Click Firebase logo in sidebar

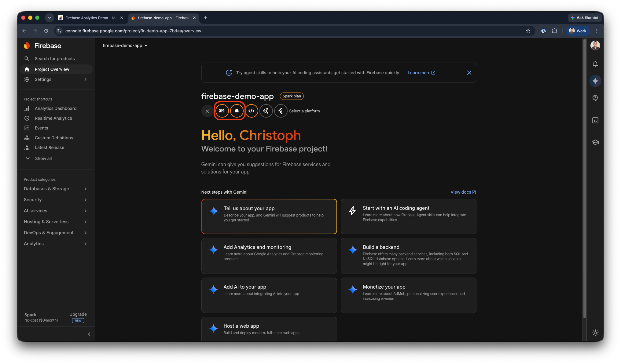[42, 45]
